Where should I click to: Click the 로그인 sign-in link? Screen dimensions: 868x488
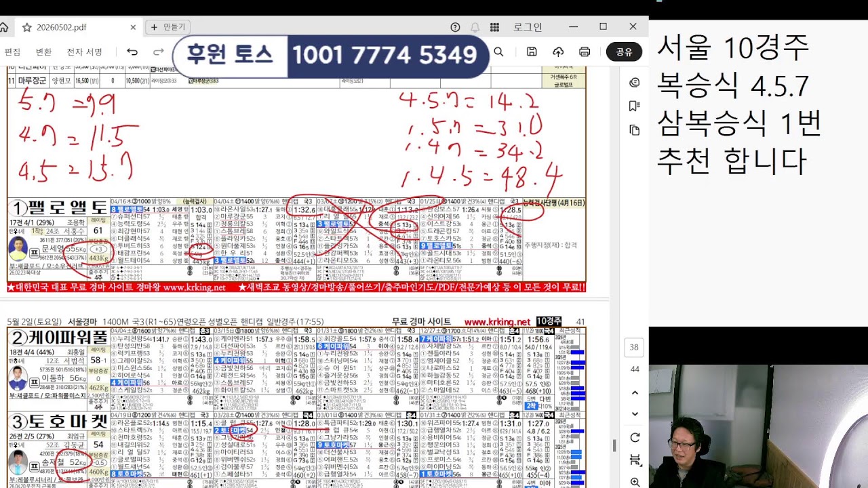point(528,27)
